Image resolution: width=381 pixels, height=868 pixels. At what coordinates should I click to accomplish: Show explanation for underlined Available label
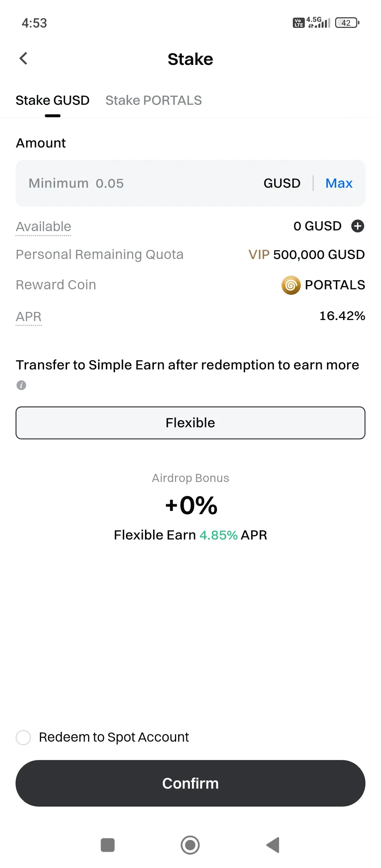tap(43, 227)
